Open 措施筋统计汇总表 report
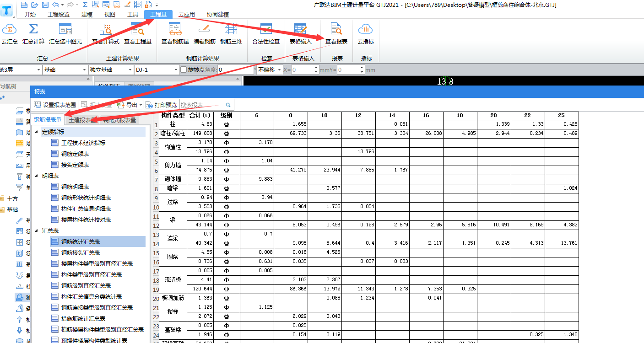Image resolution: width=644 pixels, height=343 pixels. click(83, 318)
